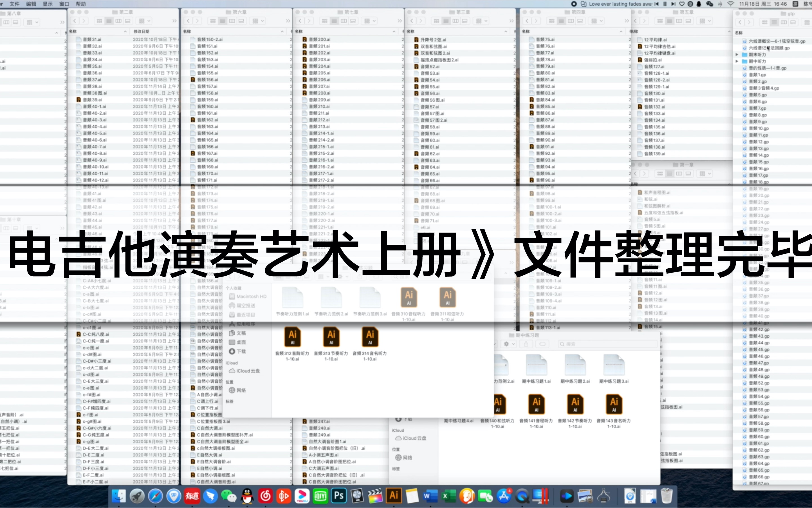Open the group-by dropdown in 第六章 window

click(258, 21)
